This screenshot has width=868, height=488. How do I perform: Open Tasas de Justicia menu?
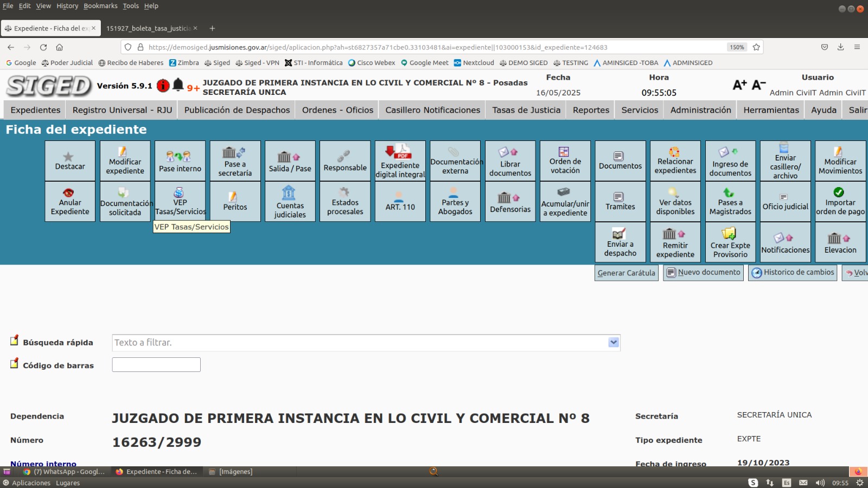coord(526,110)
